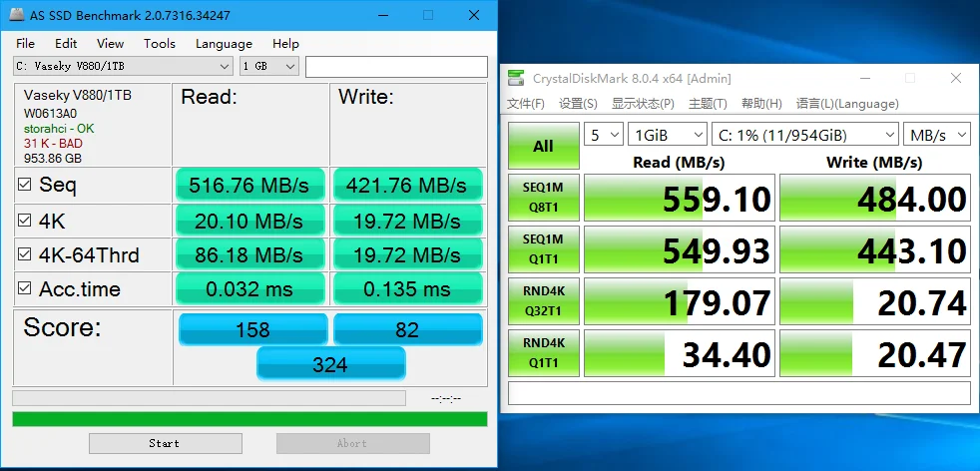
Task: Open the Help menu in AS SSD Benchmark
Action: (285, 44)
